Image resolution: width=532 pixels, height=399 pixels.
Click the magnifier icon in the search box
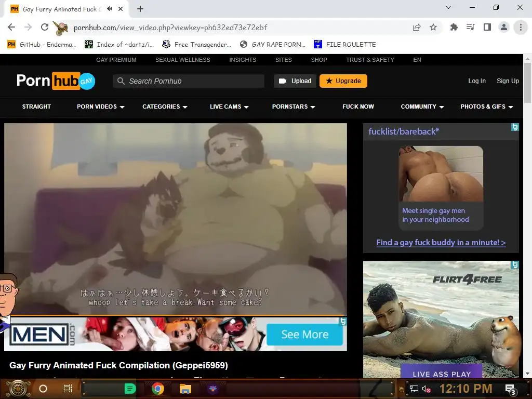click(x=121, y=81)
